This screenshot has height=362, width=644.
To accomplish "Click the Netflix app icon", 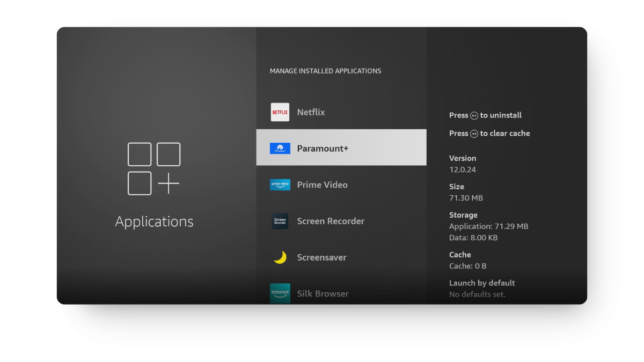I will [280, 112].
